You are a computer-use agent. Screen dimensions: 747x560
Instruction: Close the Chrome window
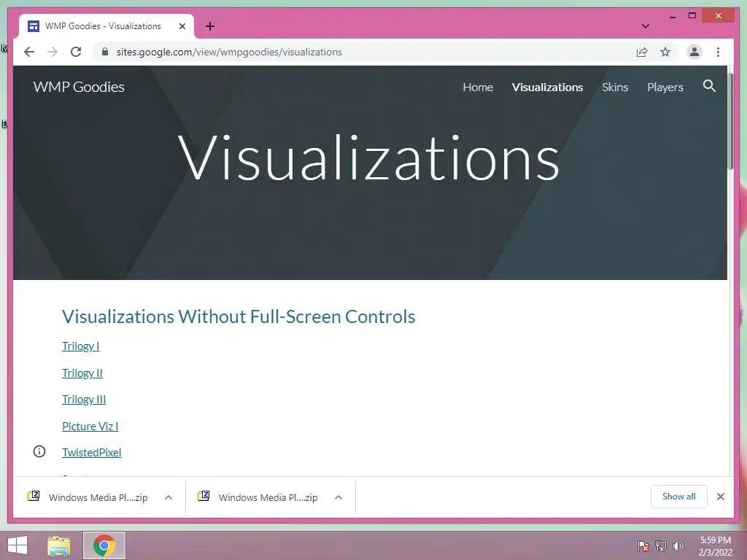pyautogui.click(x=719, y=16)
